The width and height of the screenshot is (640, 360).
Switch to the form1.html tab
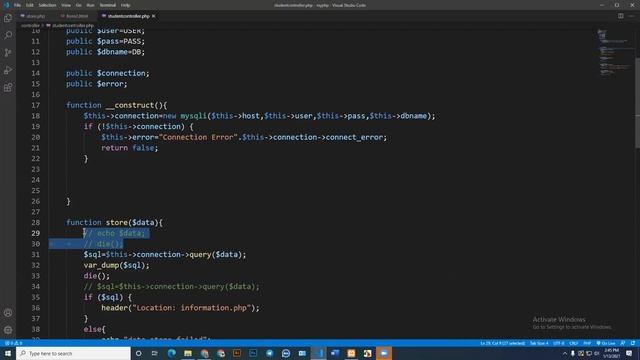[x=76, y=16]
